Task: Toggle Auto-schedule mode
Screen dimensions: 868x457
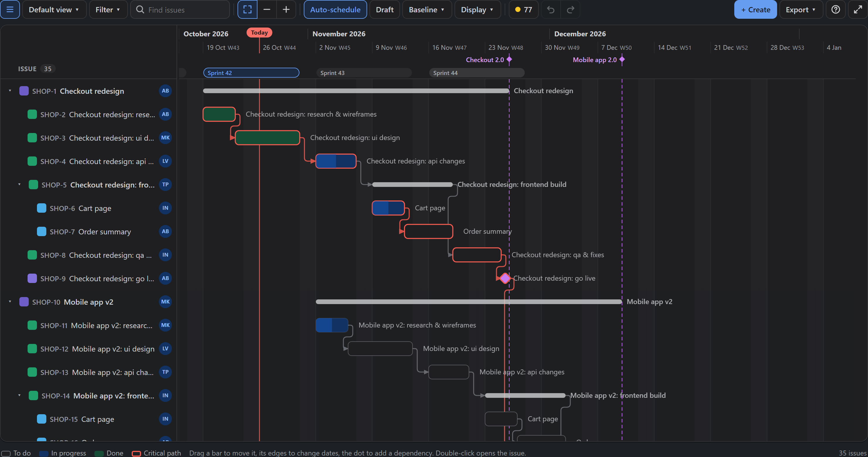Action: (x=335, y=9)
